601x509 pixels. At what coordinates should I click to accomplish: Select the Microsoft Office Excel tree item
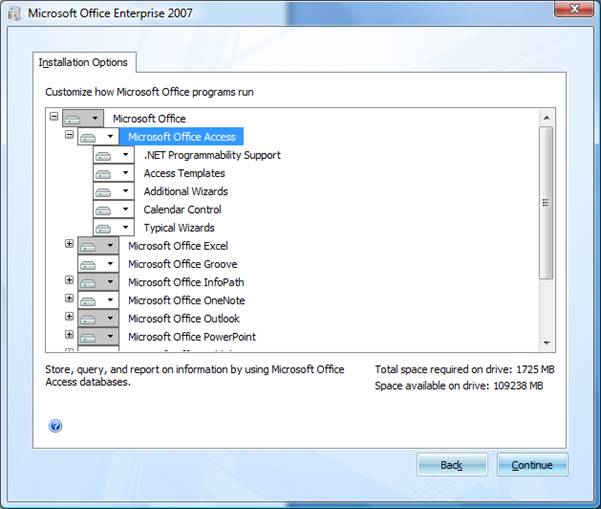[178, 246]
